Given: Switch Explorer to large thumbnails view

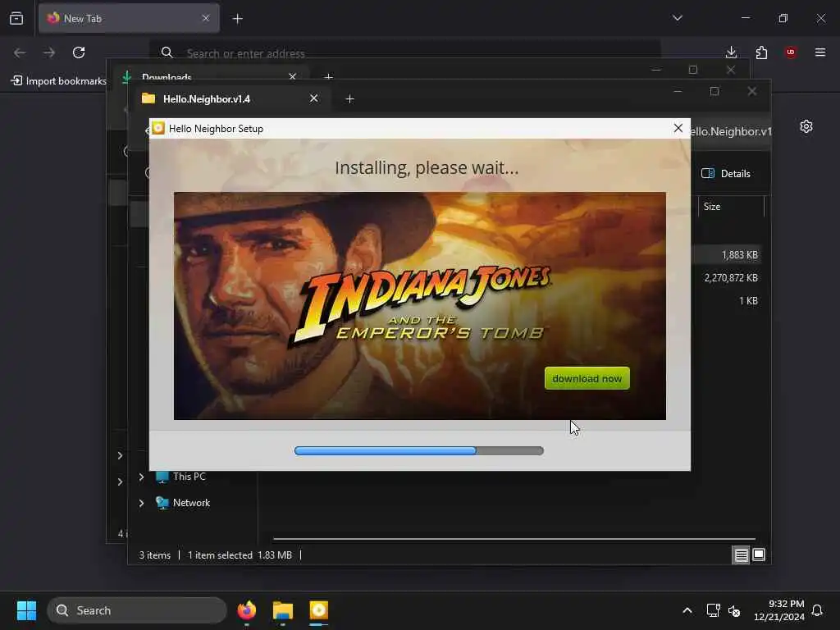Looking at the screenshot, I should tap(759, 555).
